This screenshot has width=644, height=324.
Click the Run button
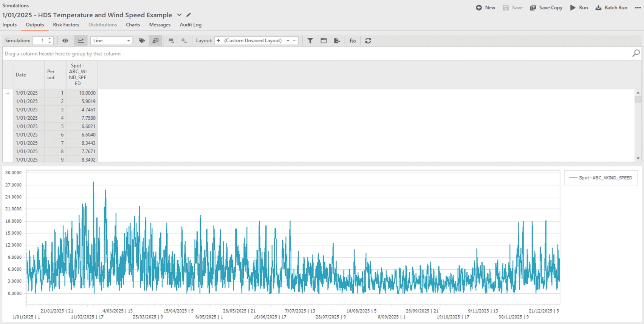(x=579, y=8)
